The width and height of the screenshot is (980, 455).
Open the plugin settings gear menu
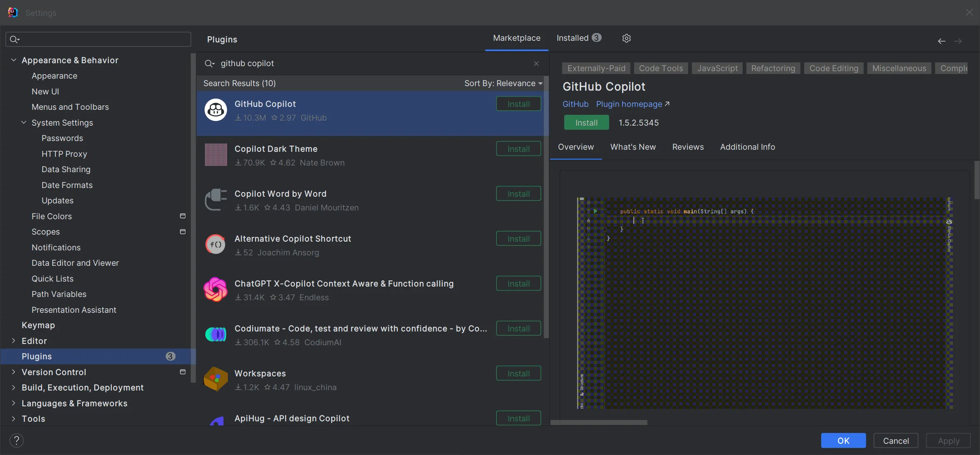point(627,38)
